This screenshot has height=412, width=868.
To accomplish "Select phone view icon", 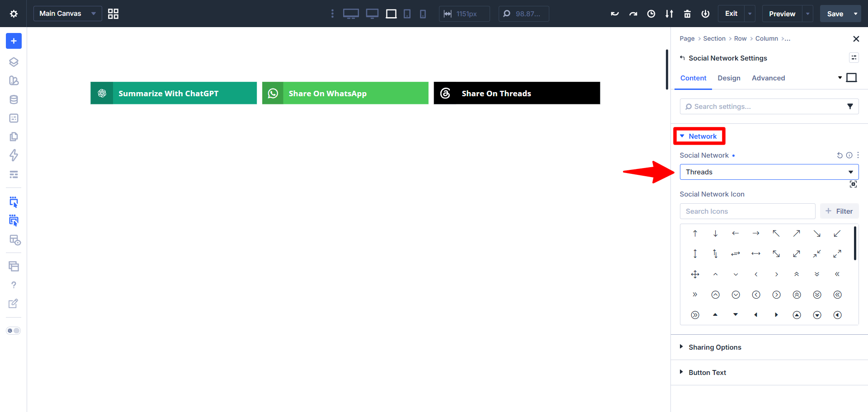I will (x=423, y=14).
